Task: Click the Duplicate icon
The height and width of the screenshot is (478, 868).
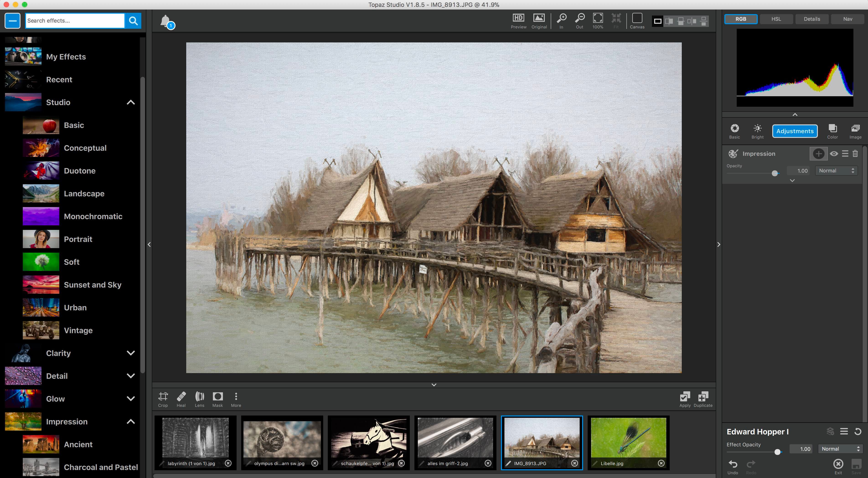Action: click(703, 400)
